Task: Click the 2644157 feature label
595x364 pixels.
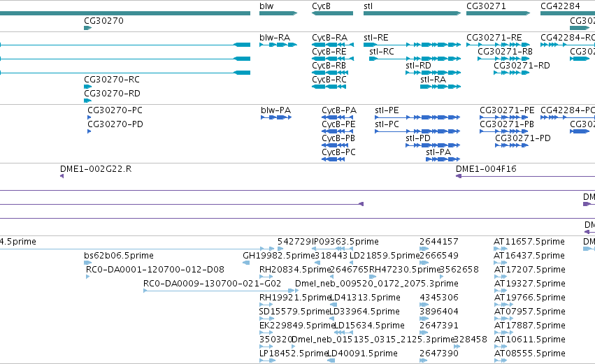Action: pos(439,242)
